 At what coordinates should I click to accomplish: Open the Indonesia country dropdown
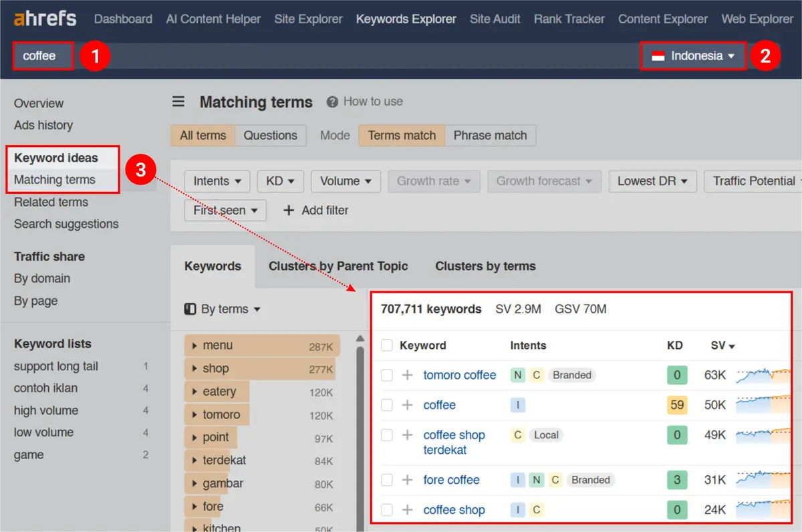[693, 56]
